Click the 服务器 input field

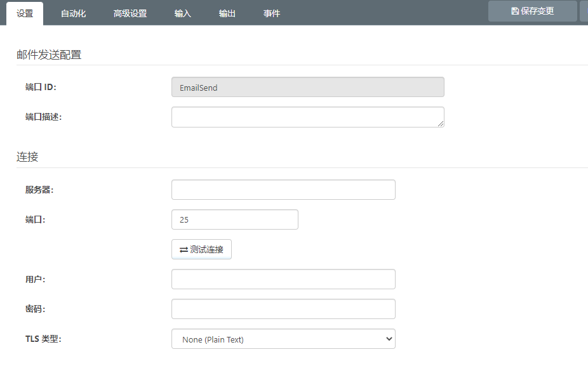pyautogui.click(x=283, y=190)
